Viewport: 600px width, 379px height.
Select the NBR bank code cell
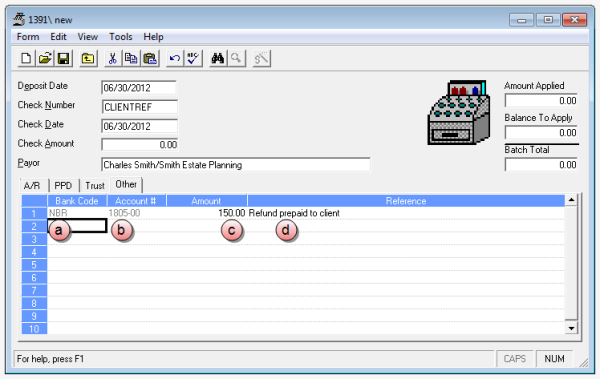coord(77,213)
